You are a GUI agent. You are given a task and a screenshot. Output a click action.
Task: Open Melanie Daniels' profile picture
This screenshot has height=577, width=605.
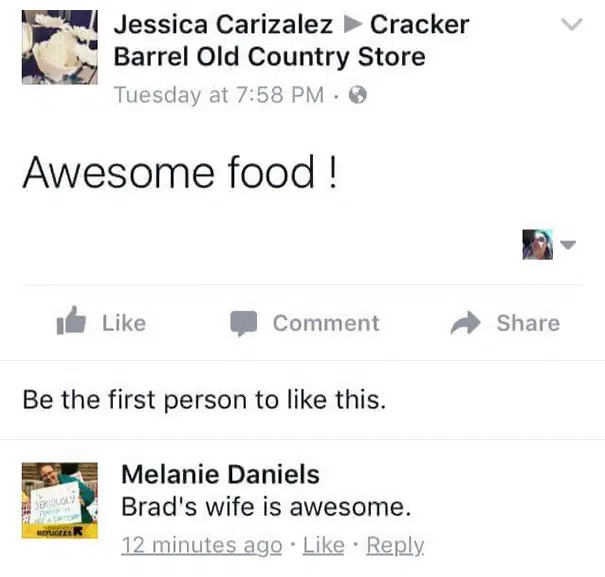[x=60, y=501]
